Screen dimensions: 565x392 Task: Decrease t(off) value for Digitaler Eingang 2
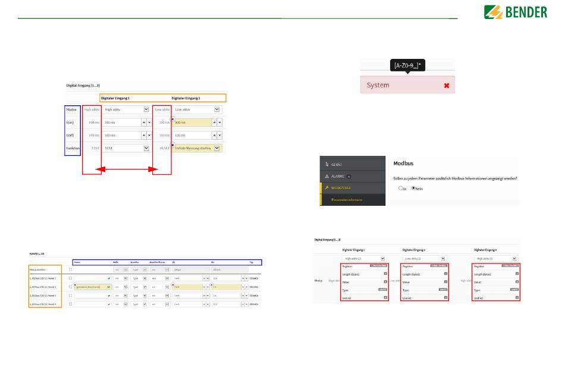pos(219,135)
